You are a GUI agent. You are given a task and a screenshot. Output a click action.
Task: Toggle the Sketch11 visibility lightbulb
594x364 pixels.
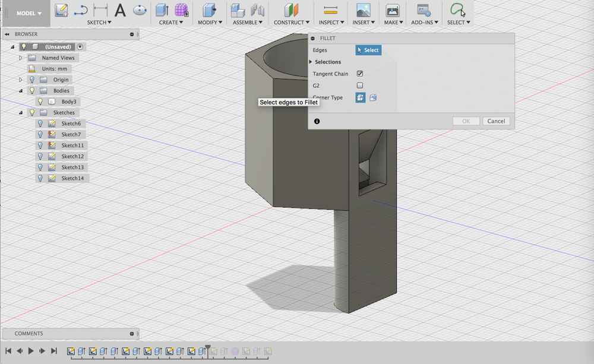coord(40,145)
